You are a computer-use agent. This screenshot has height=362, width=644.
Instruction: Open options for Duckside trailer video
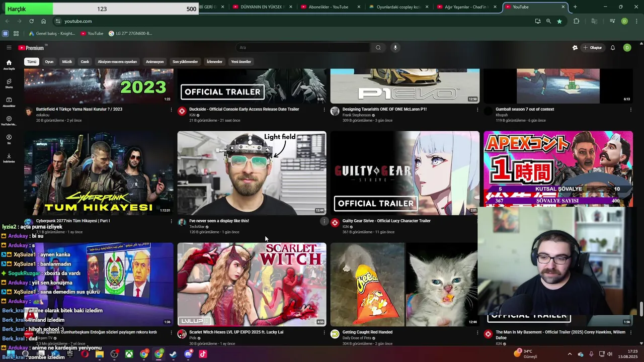324,109
